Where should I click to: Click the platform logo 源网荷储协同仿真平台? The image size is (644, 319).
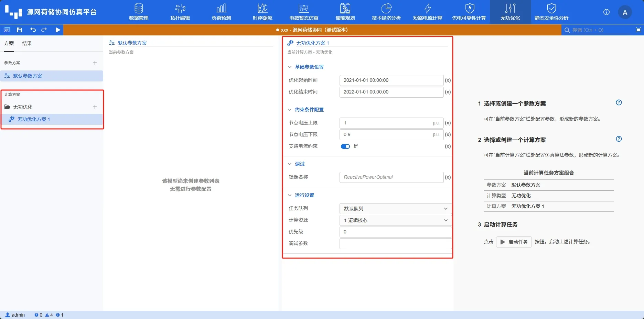coord(51,12)
